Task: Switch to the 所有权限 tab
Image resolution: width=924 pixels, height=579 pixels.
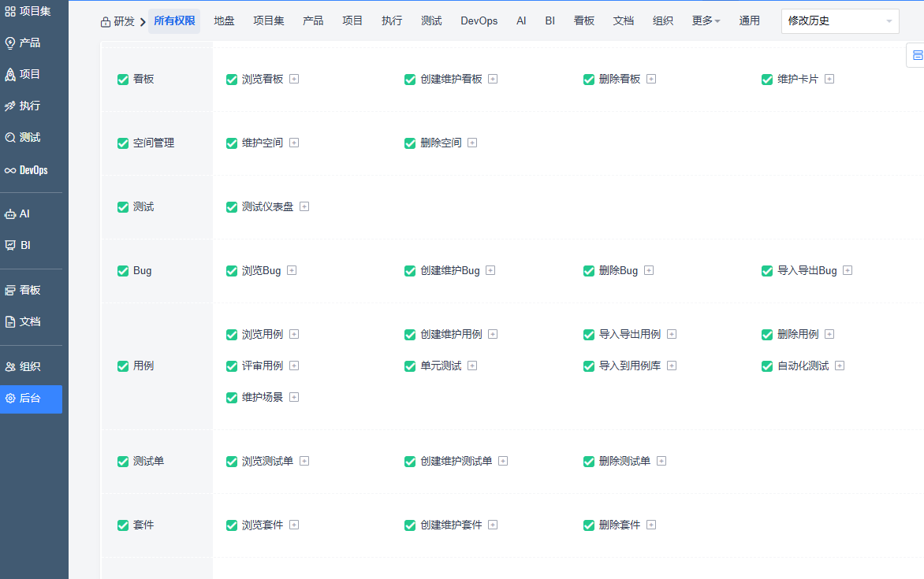Action: coord(174,21)
